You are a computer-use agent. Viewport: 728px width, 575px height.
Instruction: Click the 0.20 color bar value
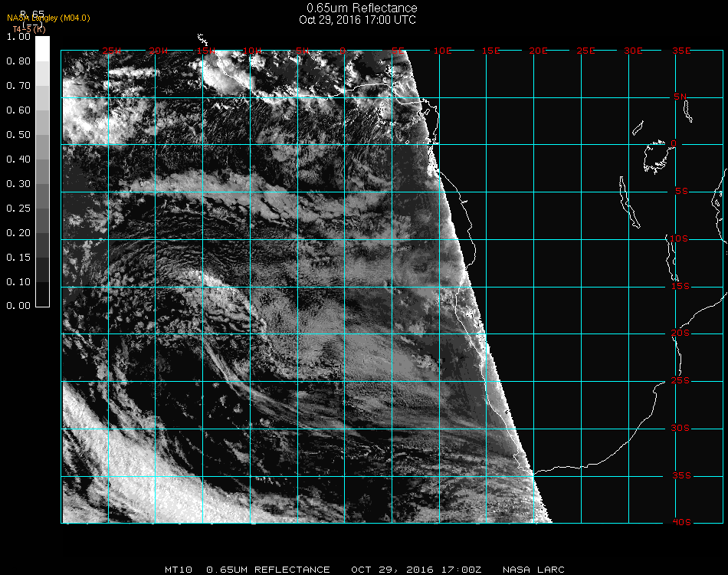tap(18, 233)
